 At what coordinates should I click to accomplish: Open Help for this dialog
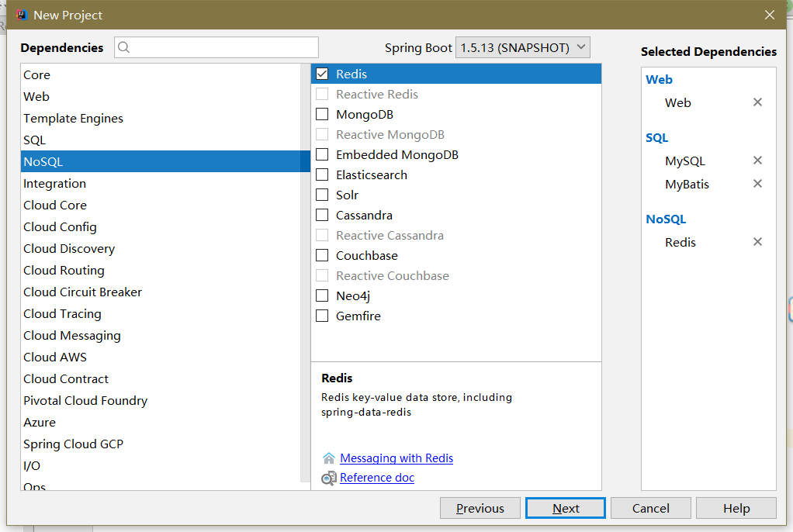(x=736, y=508)
